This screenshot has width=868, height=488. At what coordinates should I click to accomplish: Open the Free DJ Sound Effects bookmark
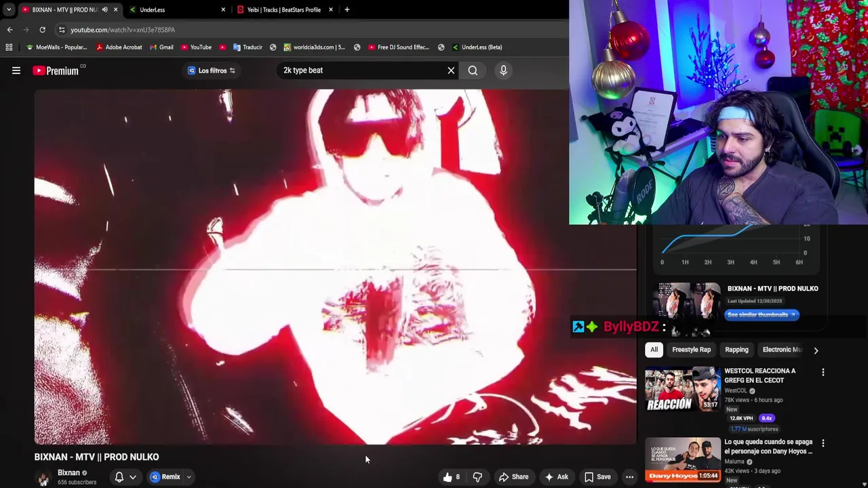click(x=398, y=47)
